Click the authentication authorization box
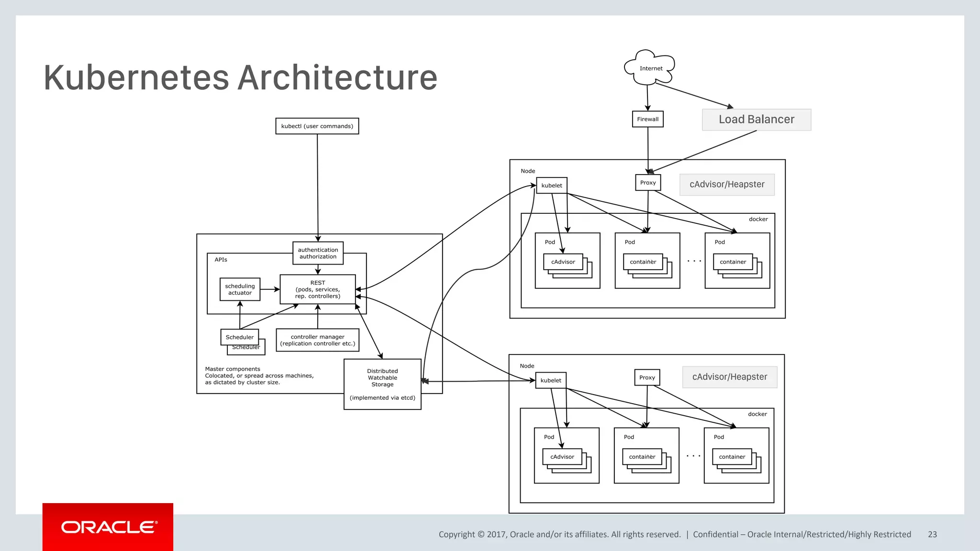This screenshot has height=551, width=980. point(318,253)
